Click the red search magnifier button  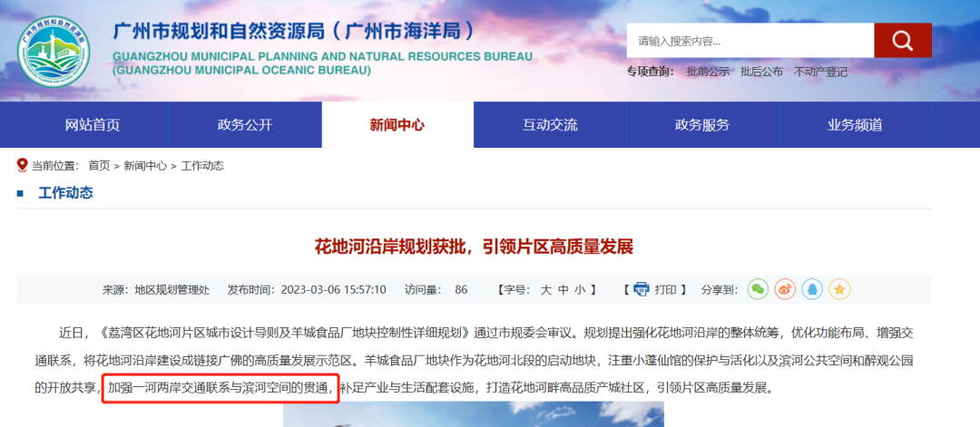(903, 41)
